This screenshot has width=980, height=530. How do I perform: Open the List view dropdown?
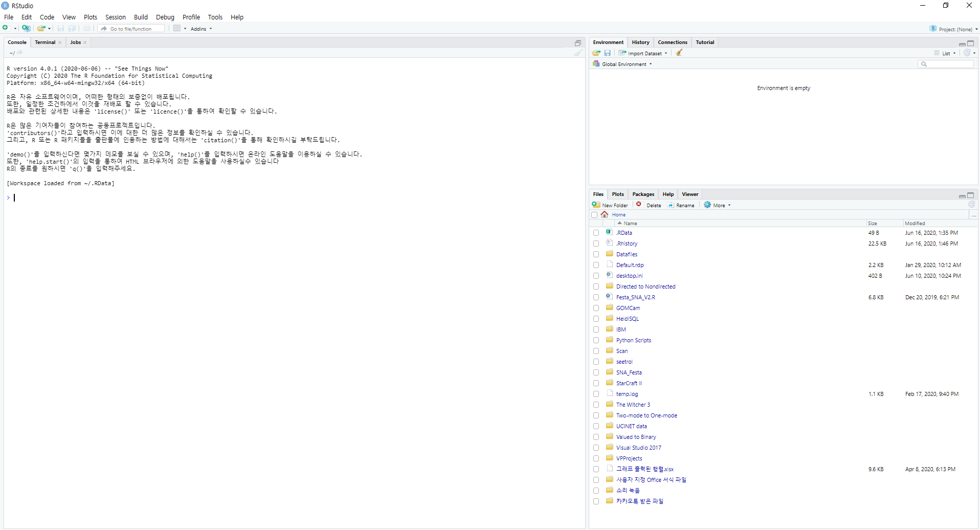click(945, 53)
